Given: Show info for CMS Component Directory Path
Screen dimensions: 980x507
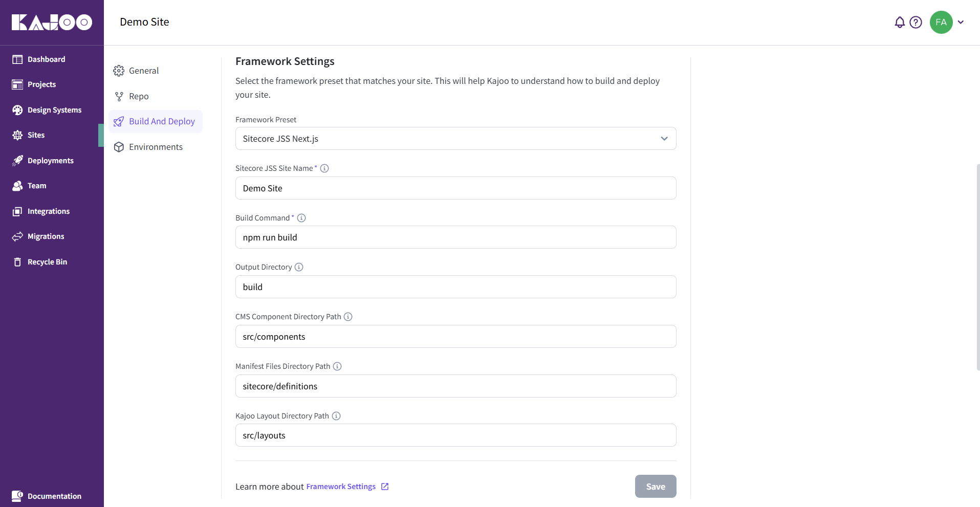Looking at the screenshot, I should pyautogui.click(x=348, y=317).
